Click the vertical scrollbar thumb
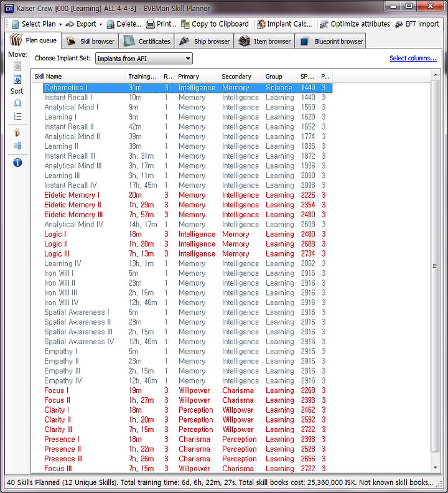448x493 pixels. (435, 266)
